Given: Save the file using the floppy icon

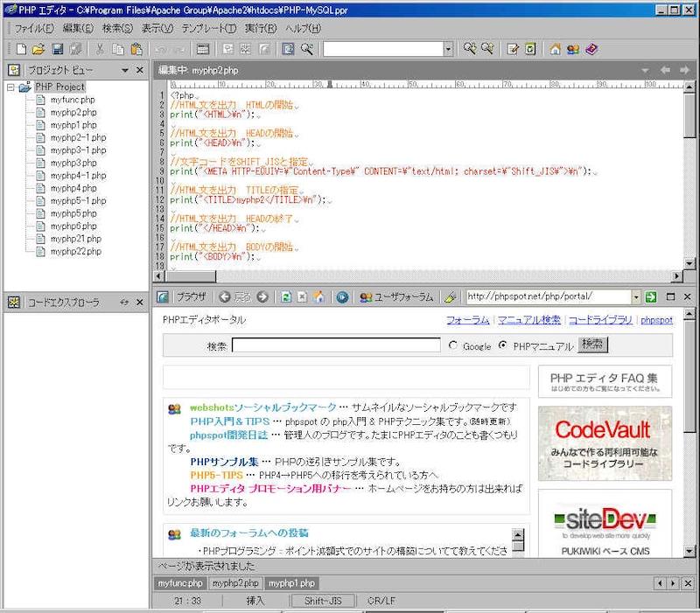Looking at the screenshot, I should click(58, 49).
